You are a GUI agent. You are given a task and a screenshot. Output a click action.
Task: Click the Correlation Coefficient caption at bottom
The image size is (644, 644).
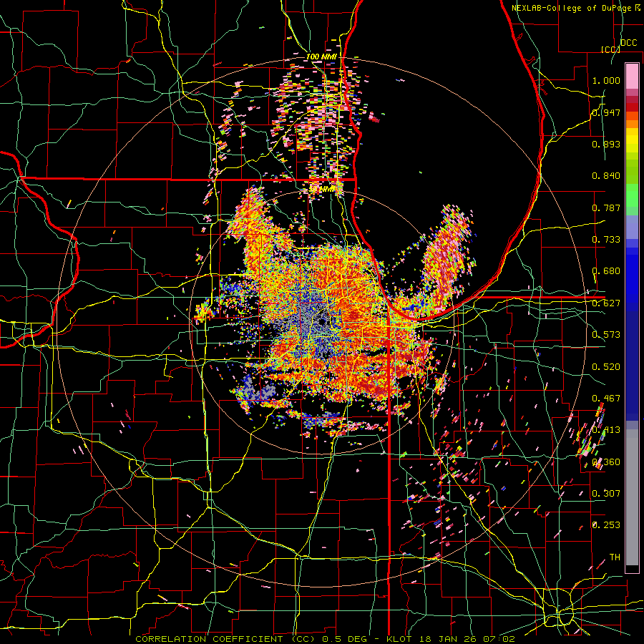point(325,639)
